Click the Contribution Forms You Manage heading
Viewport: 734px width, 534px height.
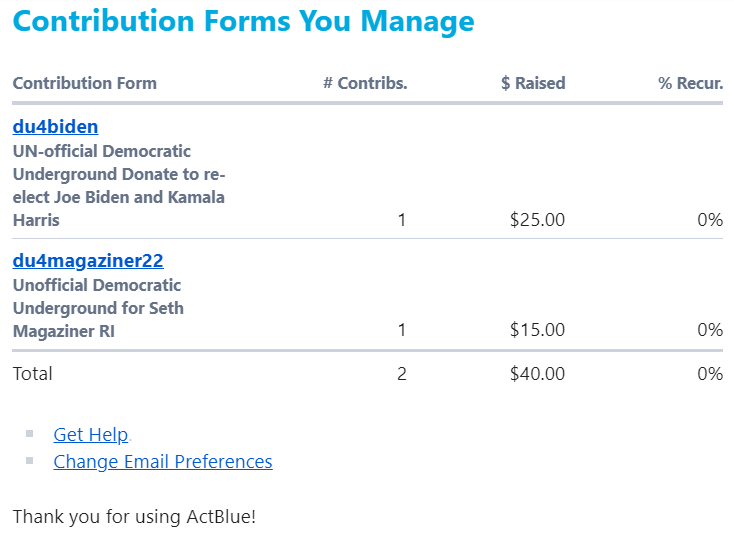pos(244,21)
